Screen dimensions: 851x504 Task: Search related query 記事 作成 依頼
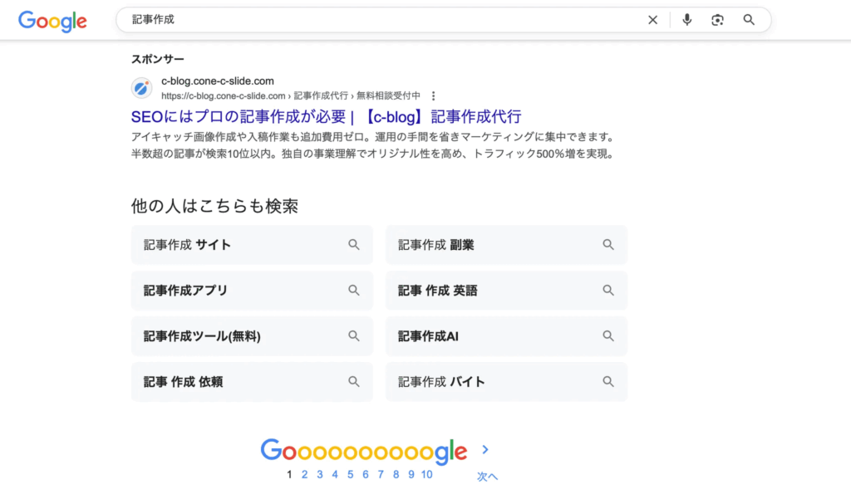point(252,381)
